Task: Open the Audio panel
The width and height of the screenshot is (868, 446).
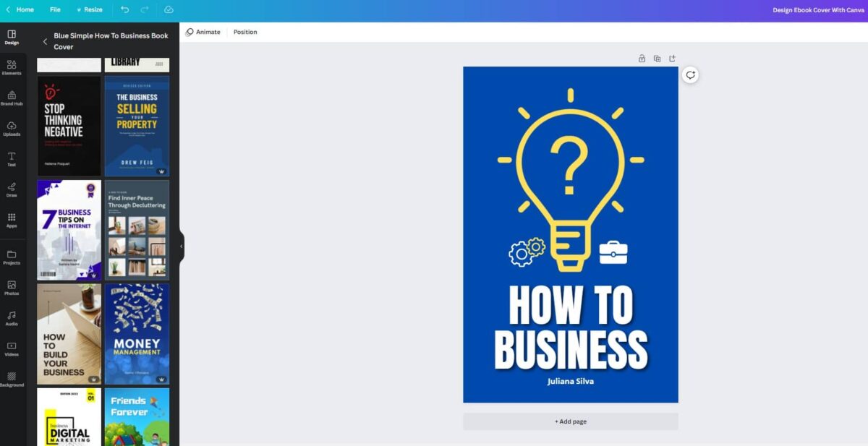Action: [12, 318]
